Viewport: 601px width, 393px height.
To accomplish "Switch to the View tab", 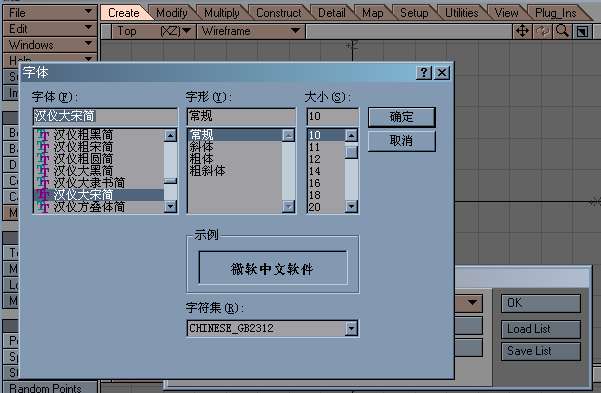I will pos(506,13).
